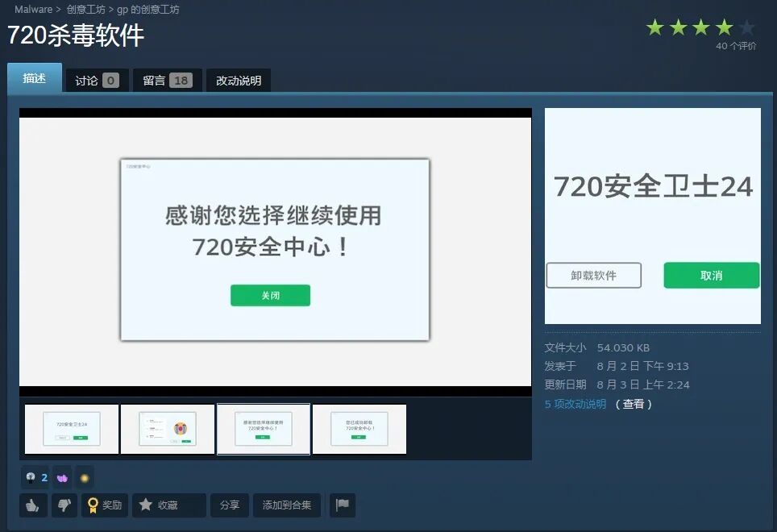The width and height of the screenshot is (777, 532).
Task: Click the gp 的创意工坊 breadcrumb link
Action: click(x=148, y=10)
